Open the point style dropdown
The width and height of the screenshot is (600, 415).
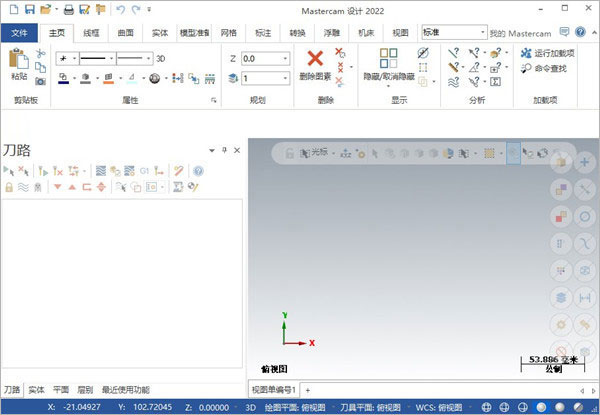click(x=74, y=59)
